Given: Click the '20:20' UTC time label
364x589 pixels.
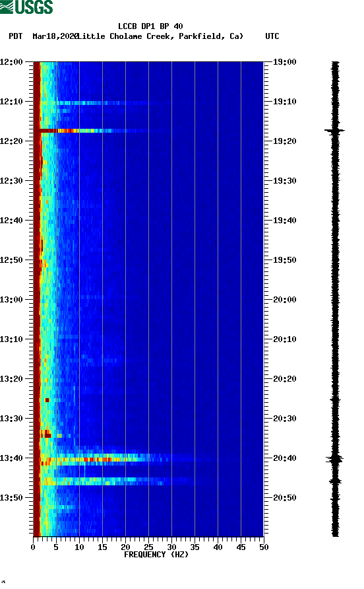Looking at the screenshot, I should [x=284, y=378].
